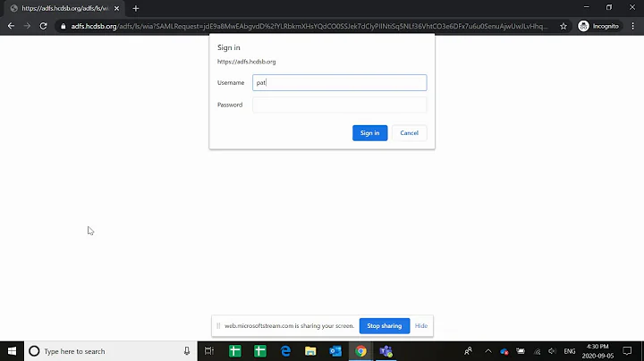Open the Windows Start menu
644x361 pixels.
[12, 351]
